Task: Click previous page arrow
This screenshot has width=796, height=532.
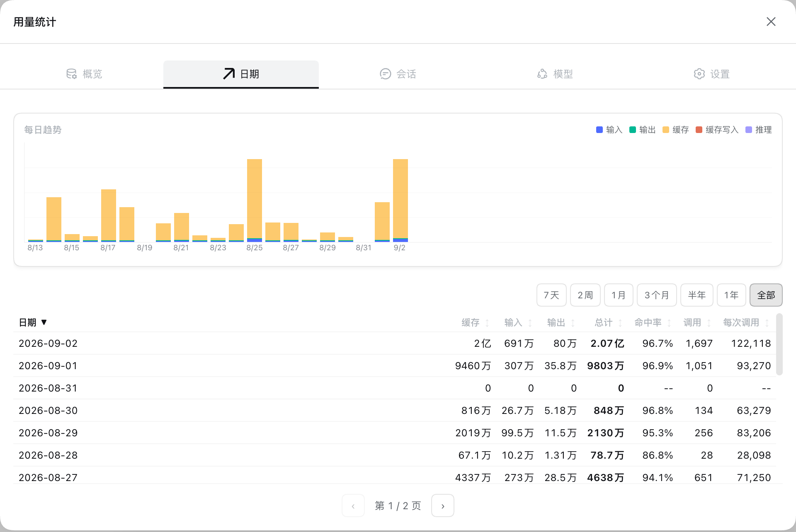Action: [x=353, y=505]
